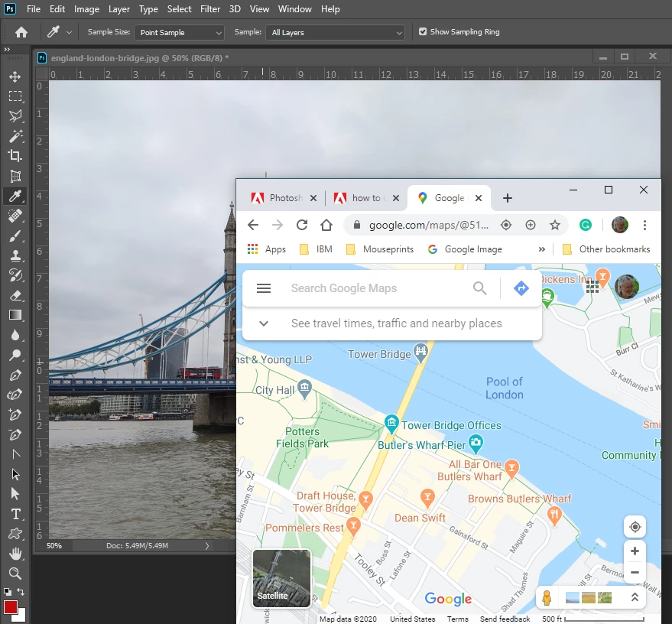Select the Frame tool
The width and height of the screenshot is (672, 624).
tap(15, 176)
